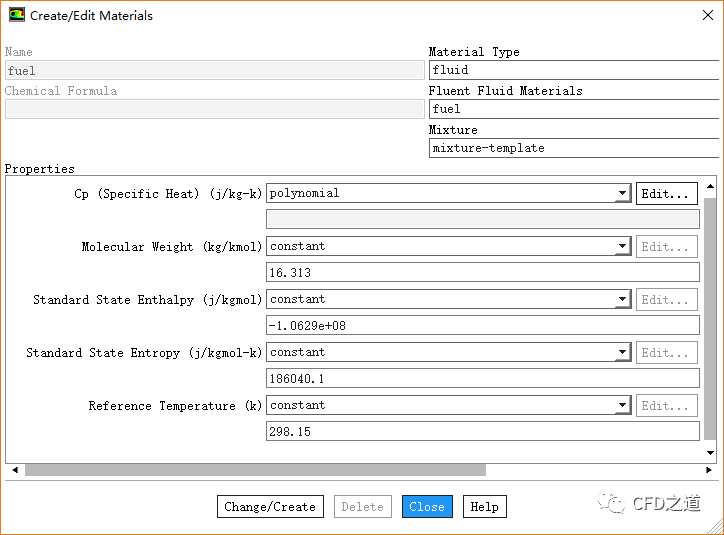Open Fluent Fluid Materials fuel selector
This screenshot has width=724, height=535.
[574, 109]
